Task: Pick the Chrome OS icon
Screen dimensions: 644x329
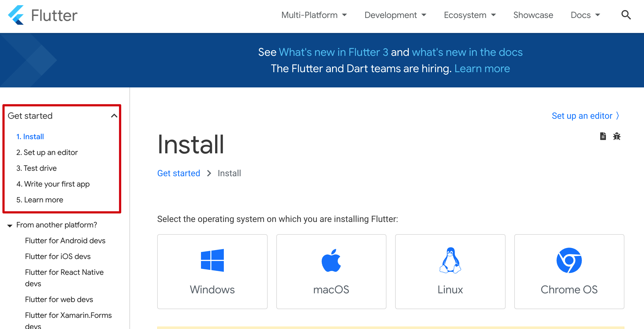Action: point(569,260)
